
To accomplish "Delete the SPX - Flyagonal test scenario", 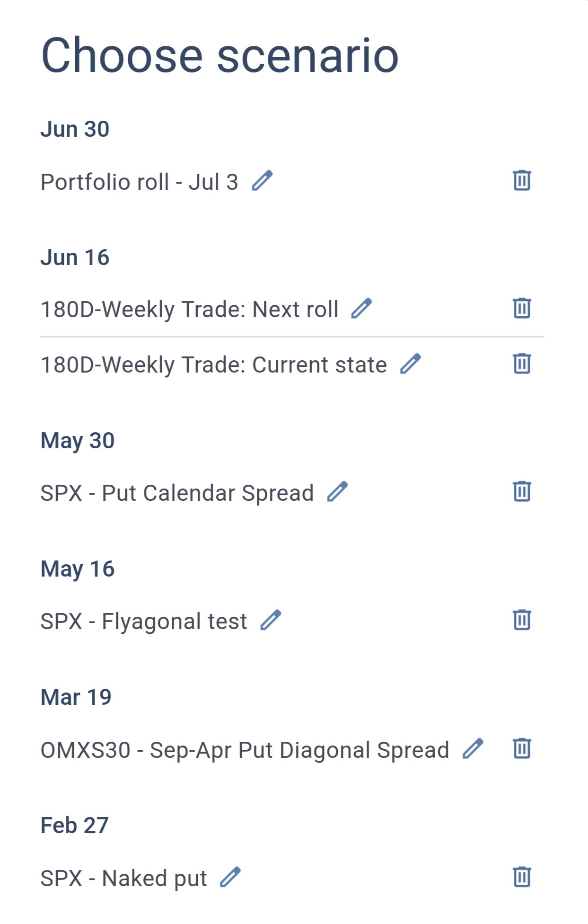I will [x=522, y=621].
